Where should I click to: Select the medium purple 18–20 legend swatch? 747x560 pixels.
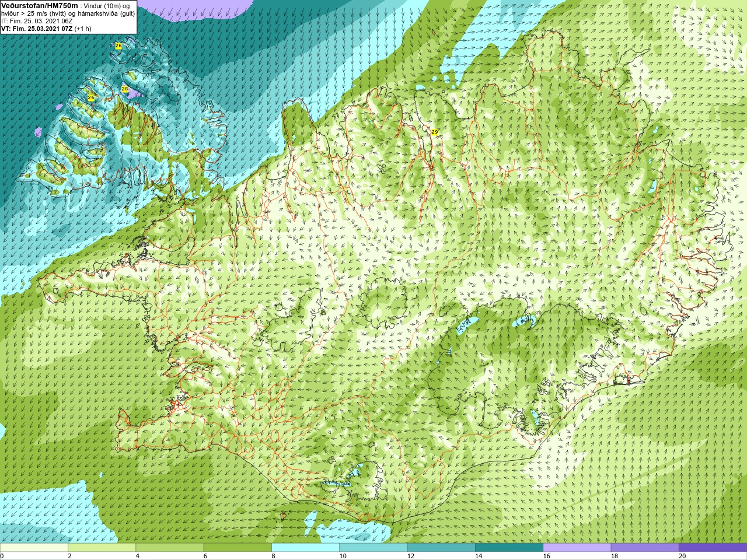pyautogui.click(x=644, y=548)
